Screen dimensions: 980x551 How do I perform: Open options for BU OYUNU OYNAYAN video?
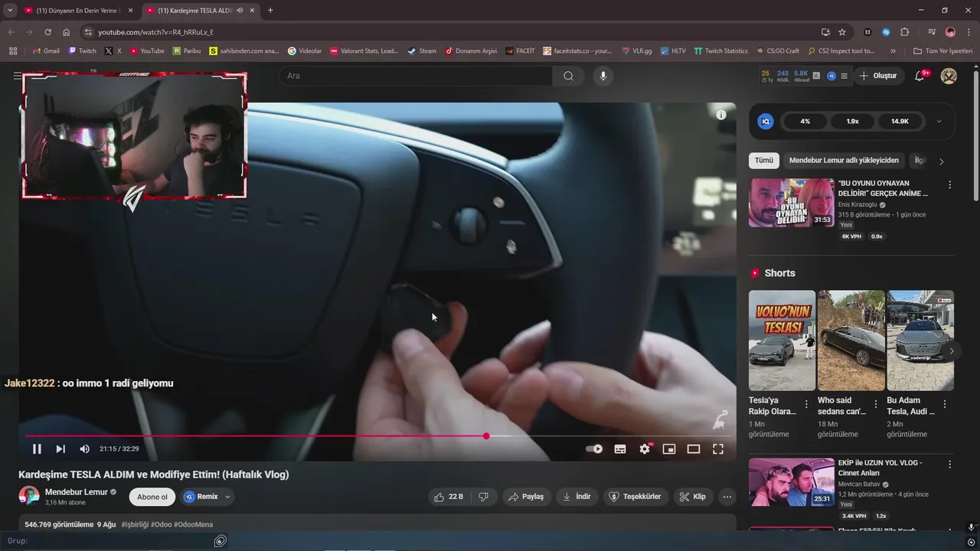pyautogui.click(x=949, y=185)
